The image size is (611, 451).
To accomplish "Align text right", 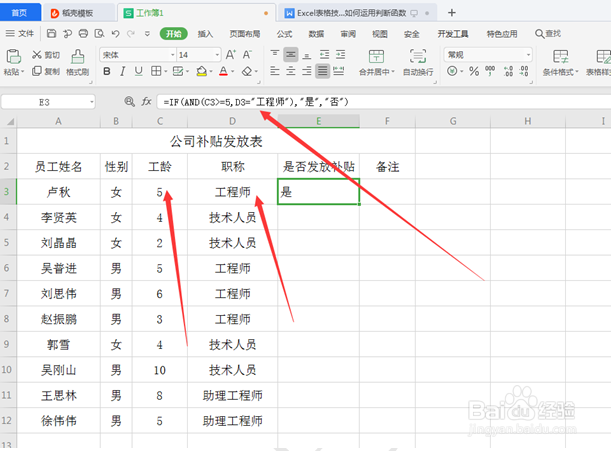I will pos(307,71).
